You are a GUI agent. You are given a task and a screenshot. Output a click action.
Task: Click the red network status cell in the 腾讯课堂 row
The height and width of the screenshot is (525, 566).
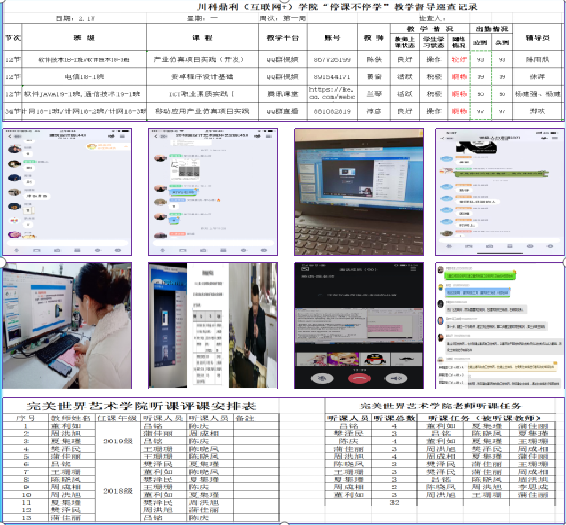point(459,94)
